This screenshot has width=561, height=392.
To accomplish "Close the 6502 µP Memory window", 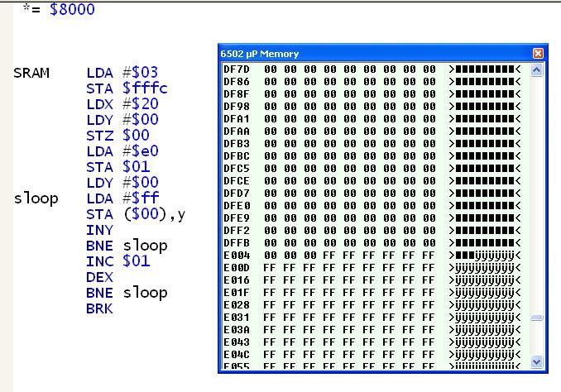I will click(538, 54).
